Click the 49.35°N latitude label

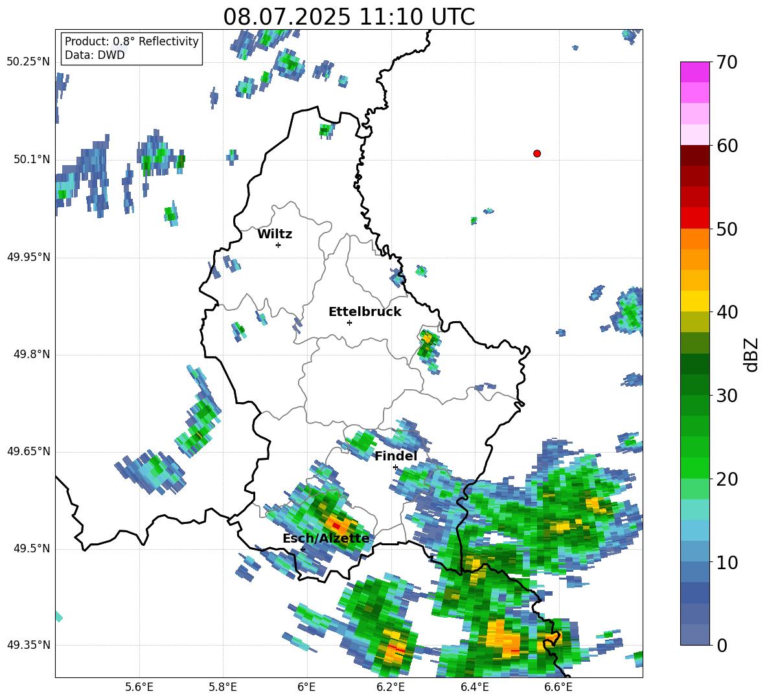[x=29, y=645]
